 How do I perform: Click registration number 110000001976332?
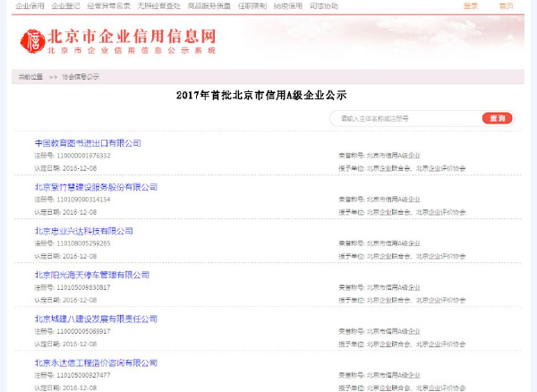pyautogui.click(x=83, y=156)
